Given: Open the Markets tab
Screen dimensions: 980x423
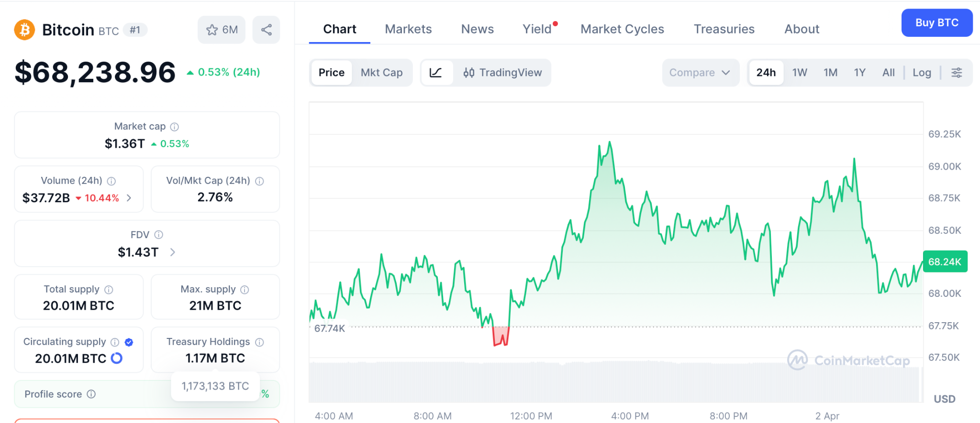Looking at the screenshot, I should [408, 29].
